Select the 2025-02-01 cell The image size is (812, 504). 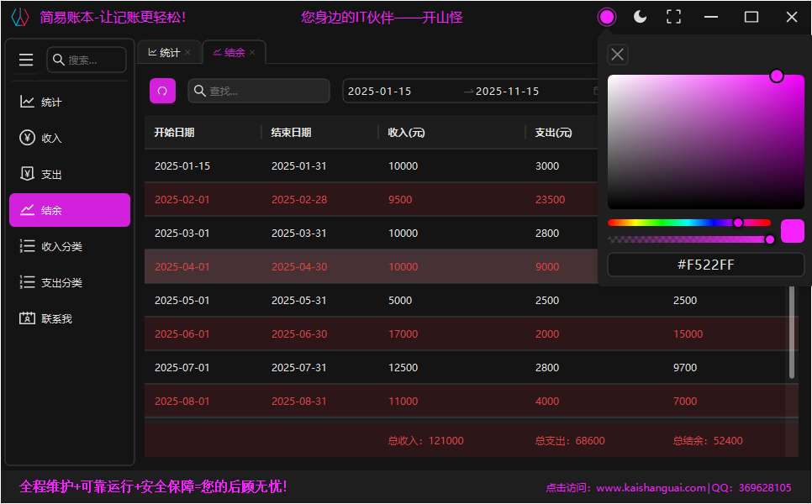[x=182, y=200]
